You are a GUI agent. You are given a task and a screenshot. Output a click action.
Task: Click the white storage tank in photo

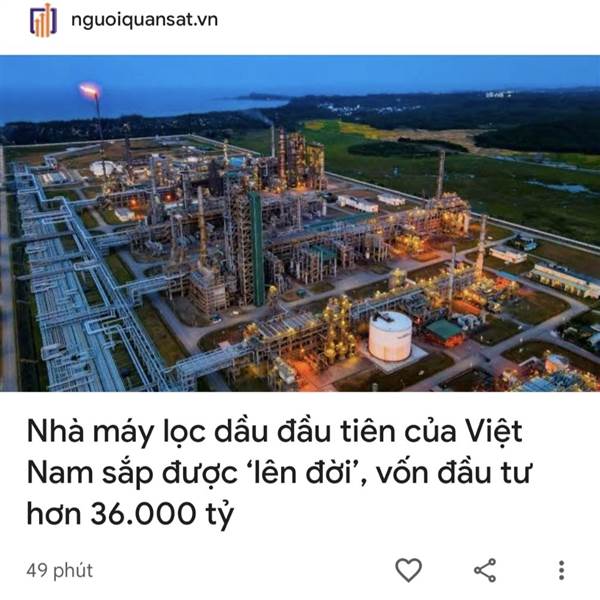[x=390, y=336]
